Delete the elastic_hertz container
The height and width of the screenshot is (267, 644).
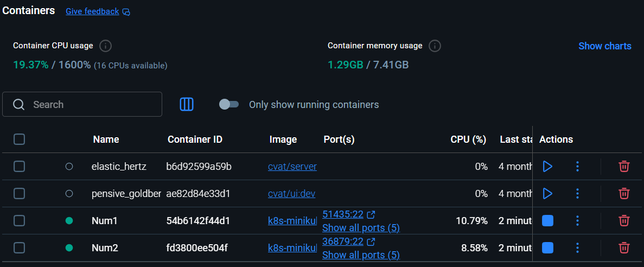624,167
